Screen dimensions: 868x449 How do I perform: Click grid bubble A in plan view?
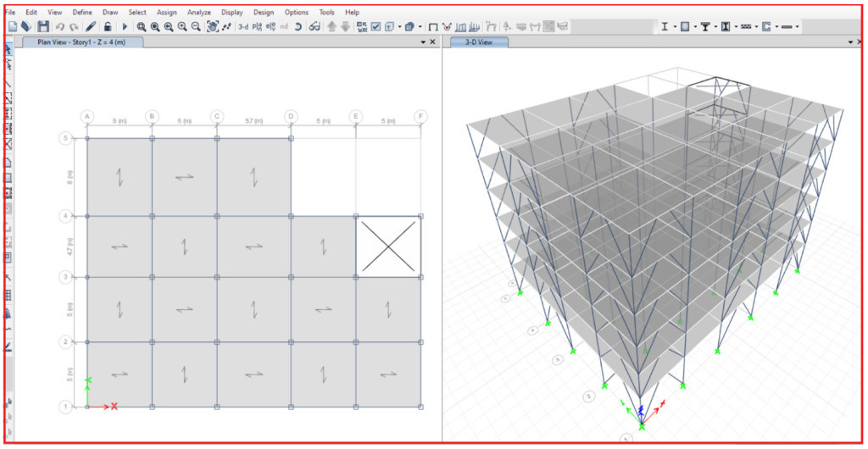(x=86, y=117)
